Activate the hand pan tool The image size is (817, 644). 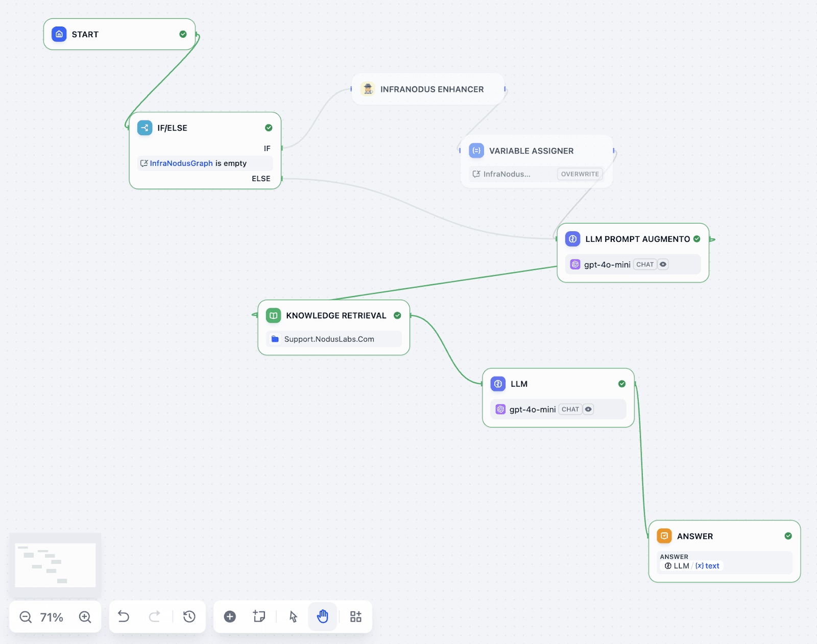[323, 616]
